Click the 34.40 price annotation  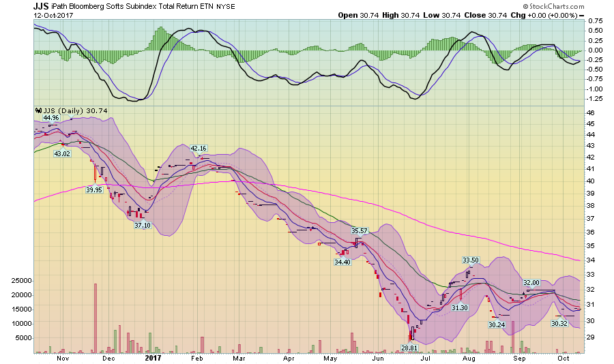(342, 262)
